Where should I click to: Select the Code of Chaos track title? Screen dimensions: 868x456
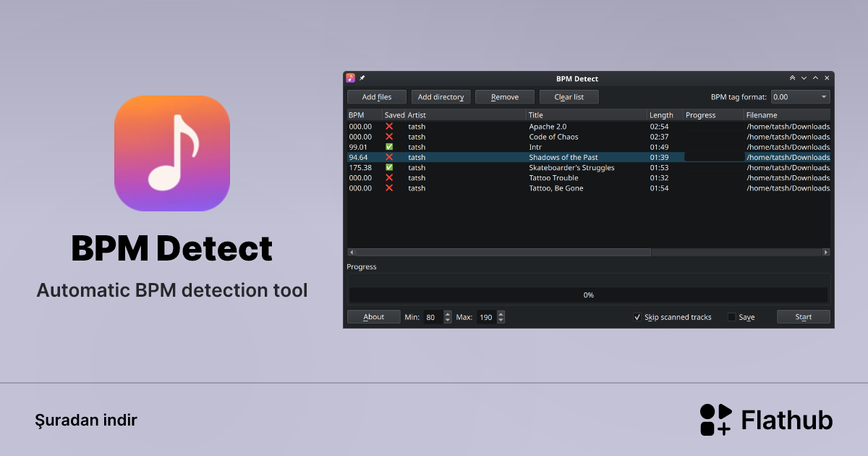[553, 137]
